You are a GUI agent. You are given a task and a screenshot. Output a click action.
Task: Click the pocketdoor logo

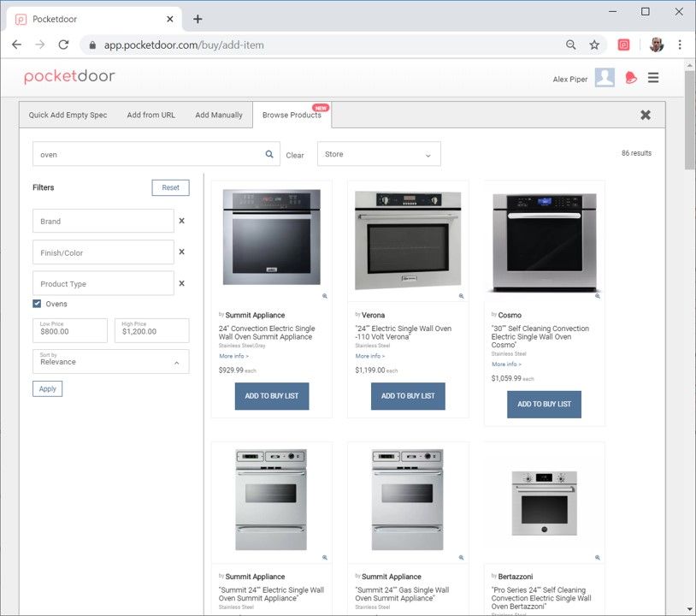tap(69, 76)
